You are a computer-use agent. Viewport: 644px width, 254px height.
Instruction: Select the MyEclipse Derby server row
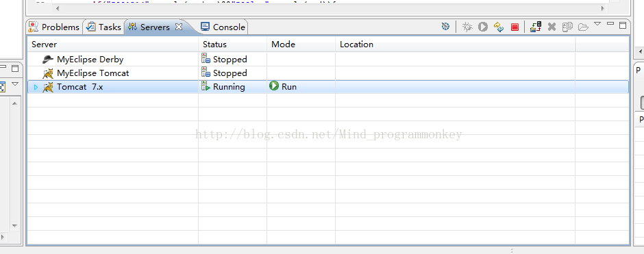[327, 59]
